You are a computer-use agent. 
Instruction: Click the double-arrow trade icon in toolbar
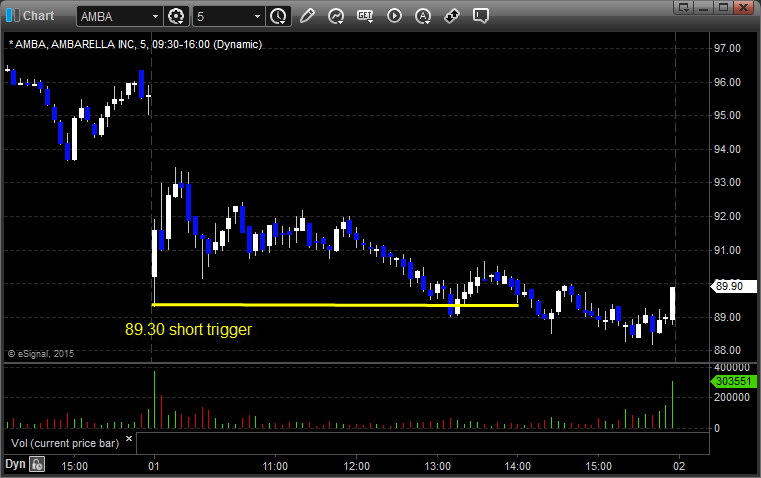(452, 16)
